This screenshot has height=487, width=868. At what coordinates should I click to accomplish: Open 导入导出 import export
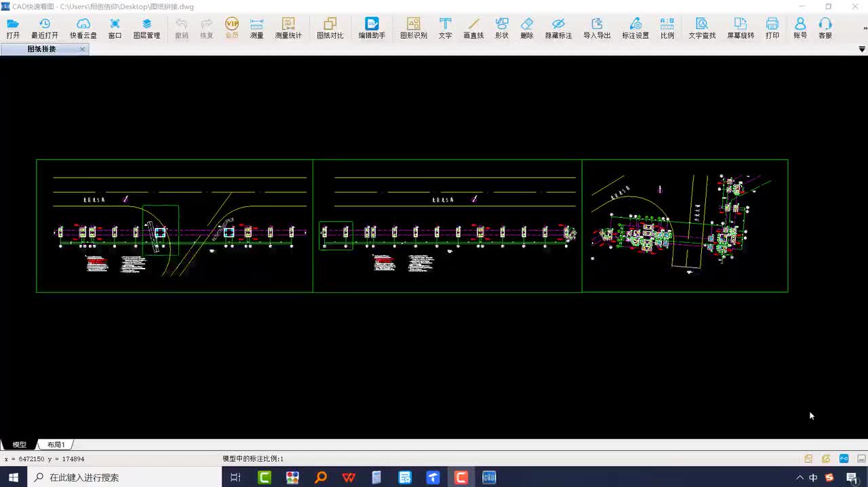(597, 28)
